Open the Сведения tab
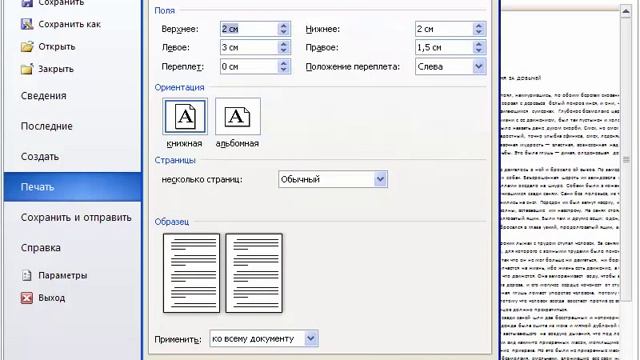Viewport: 640px width, 360px height. tap(44, 96)
